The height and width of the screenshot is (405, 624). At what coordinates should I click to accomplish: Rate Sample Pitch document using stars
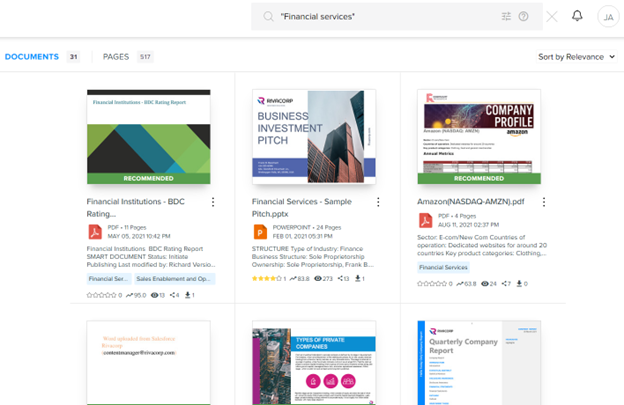(x=267, y=278)
